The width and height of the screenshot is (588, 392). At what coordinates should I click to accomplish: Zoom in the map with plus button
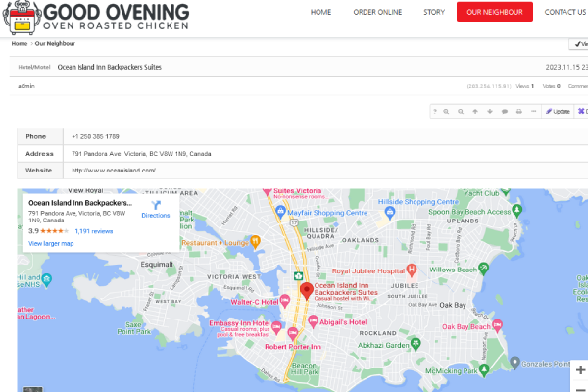580,369
